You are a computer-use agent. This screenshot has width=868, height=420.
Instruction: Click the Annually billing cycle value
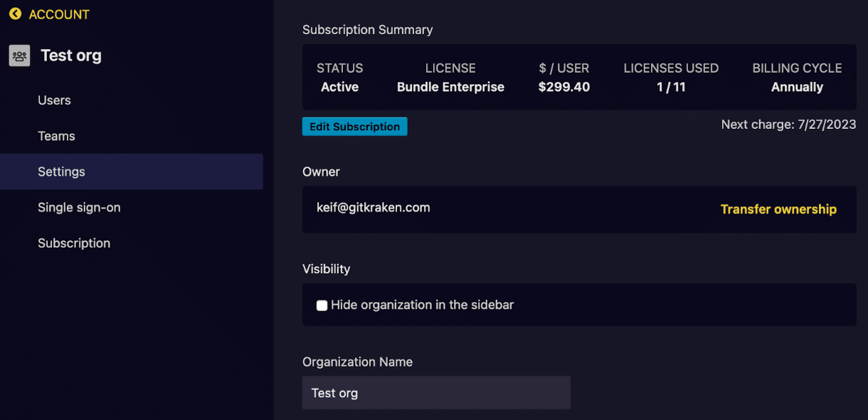point(797,87)
